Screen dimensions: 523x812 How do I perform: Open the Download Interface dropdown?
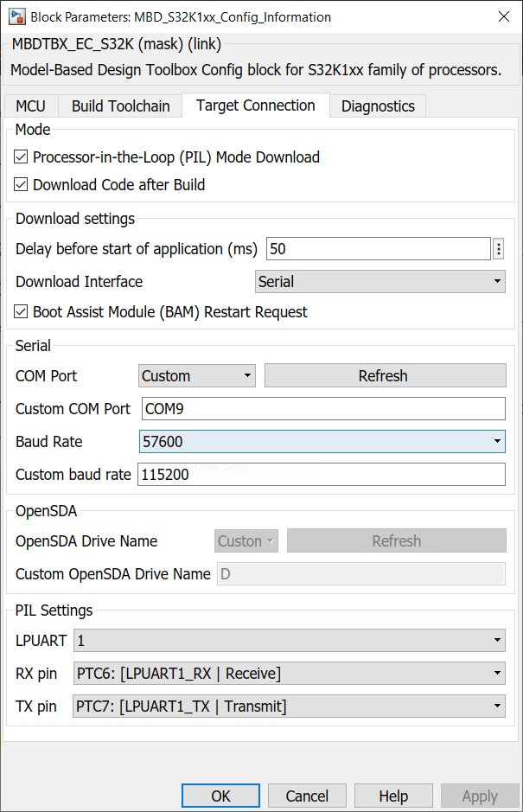tap(380, 282)
